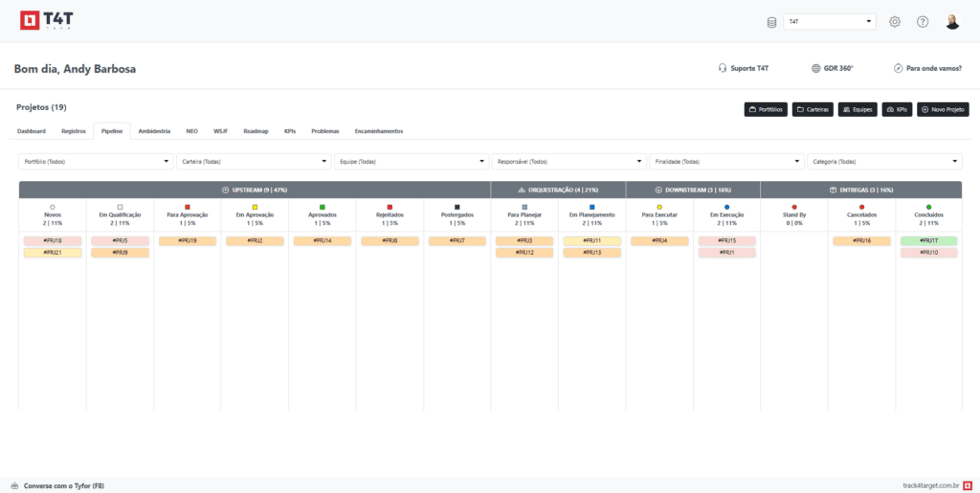980x493 pixels.
Task: Open project card #PRJ4 in Para Executar
Action: pyautogui.click(x=659, y=241)
